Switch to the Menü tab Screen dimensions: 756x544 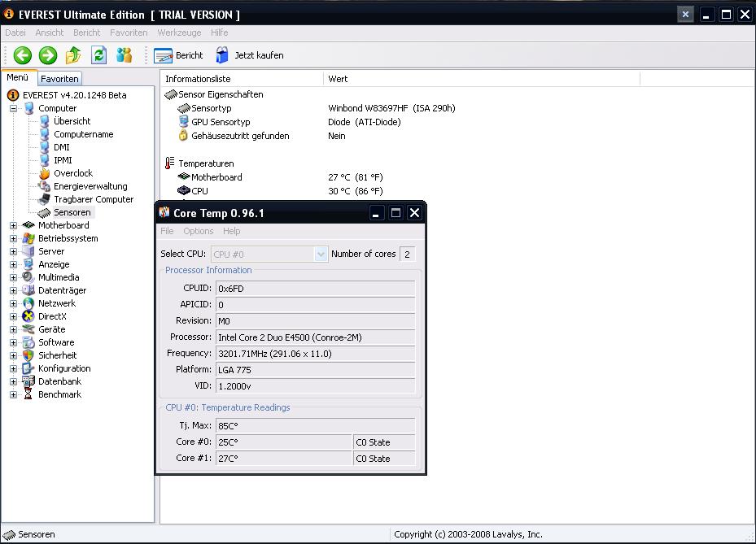coord(18,77)
